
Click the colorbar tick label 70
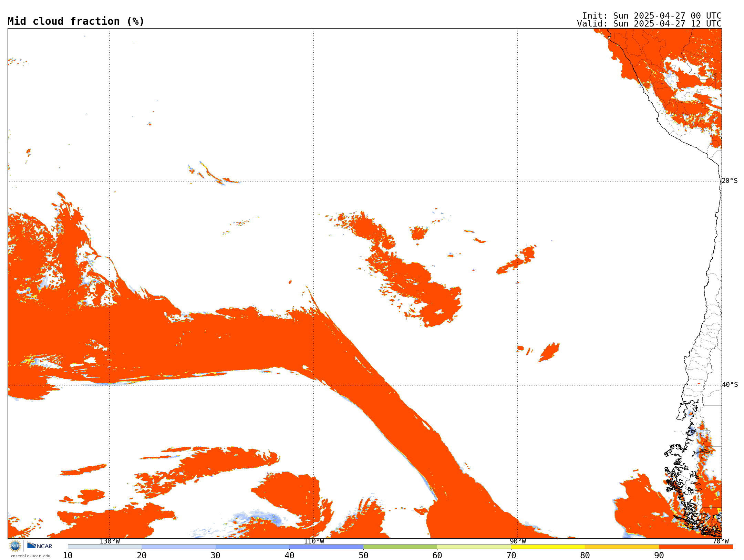coord(511,556)
